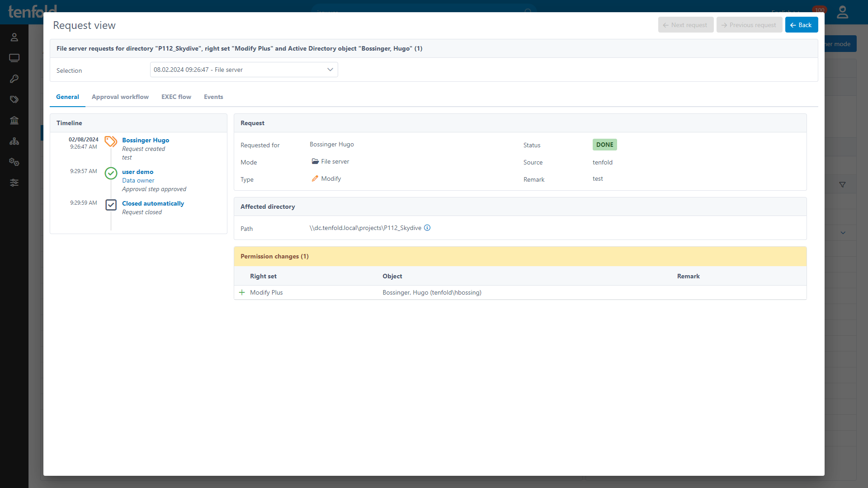Screen dimensions: 868x488
Task: Click the user profile icon in header
Action: coord(842,12)
